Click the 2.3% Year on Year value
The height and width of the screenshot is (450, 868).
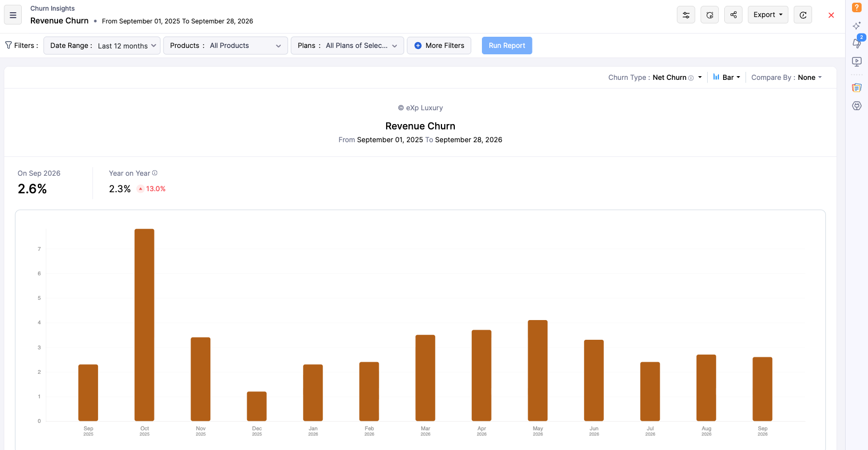pos(120,189)
